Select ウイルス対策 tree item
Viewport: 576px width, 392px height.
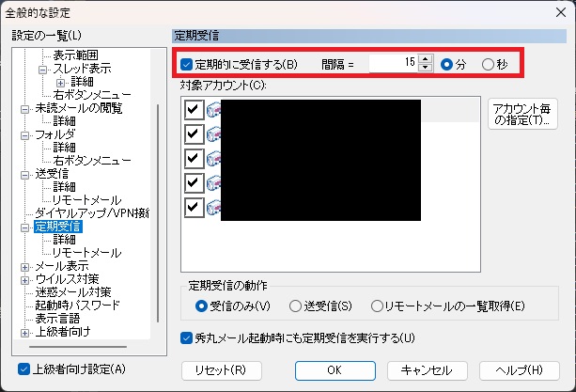[67, 279]
